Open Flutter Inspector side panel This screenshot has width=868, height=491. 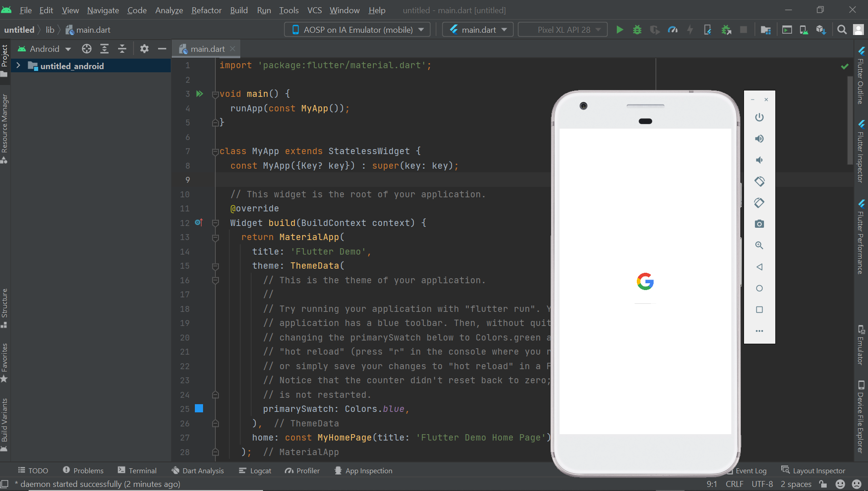click(x=861, y=151)
